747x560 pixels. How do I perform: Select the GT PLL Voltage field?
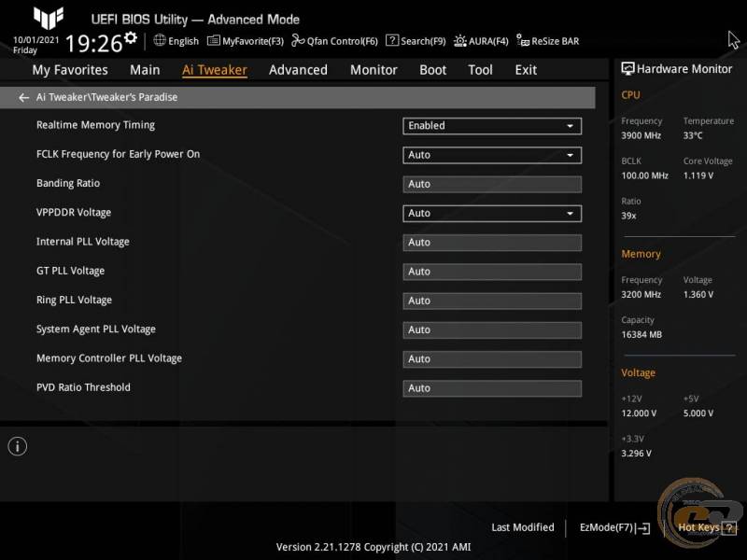tap(492, 272)
